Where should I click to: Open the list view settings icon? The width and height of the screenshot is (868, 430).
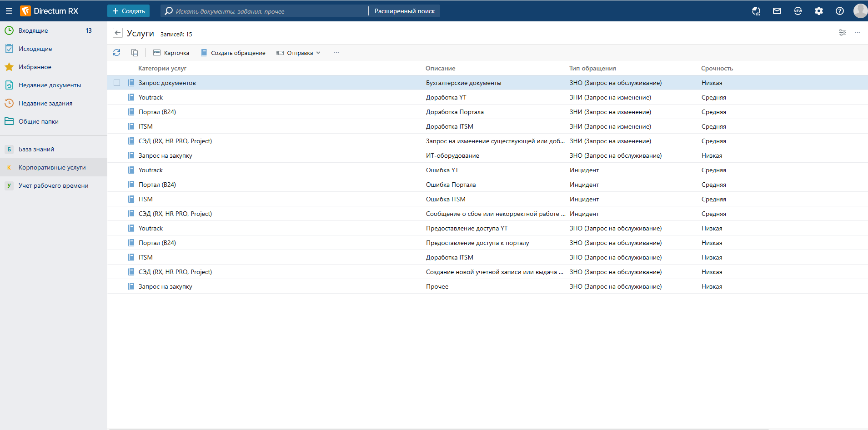coord(842,33)
